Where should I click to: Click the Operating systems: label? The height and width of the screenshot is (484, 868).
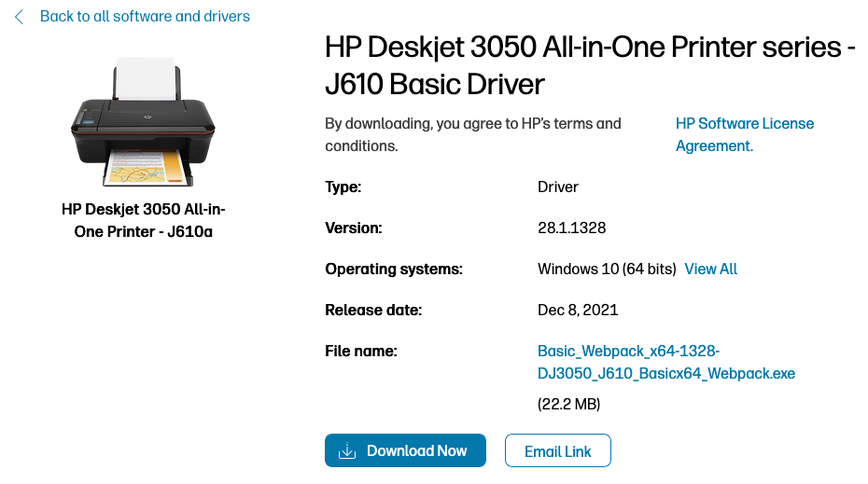coord(394,270)
